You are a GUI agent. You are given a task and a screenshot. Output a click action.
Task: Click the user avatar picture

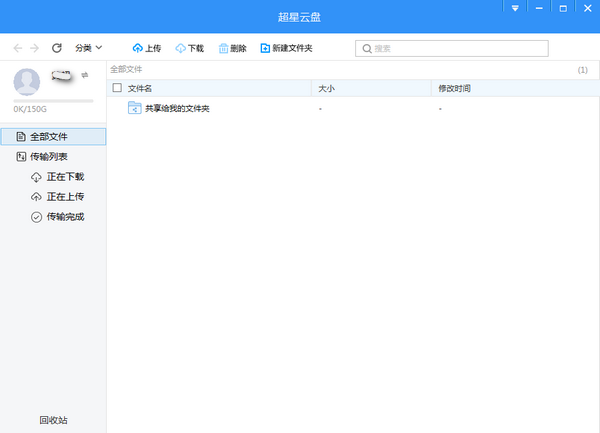[27, 81]
